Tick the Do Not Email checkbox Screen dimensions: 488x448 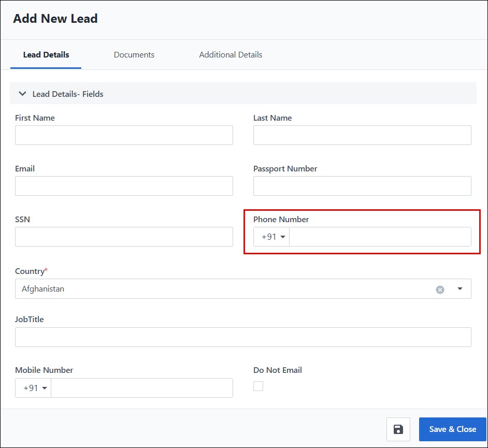click(258, 386)
